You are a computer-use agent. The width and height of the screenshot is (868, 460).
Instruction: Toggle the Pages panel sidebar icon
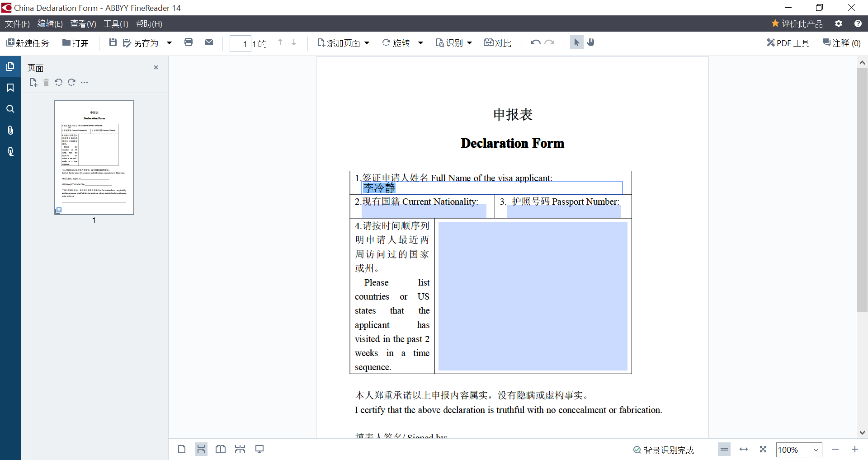tap(10, 67)
